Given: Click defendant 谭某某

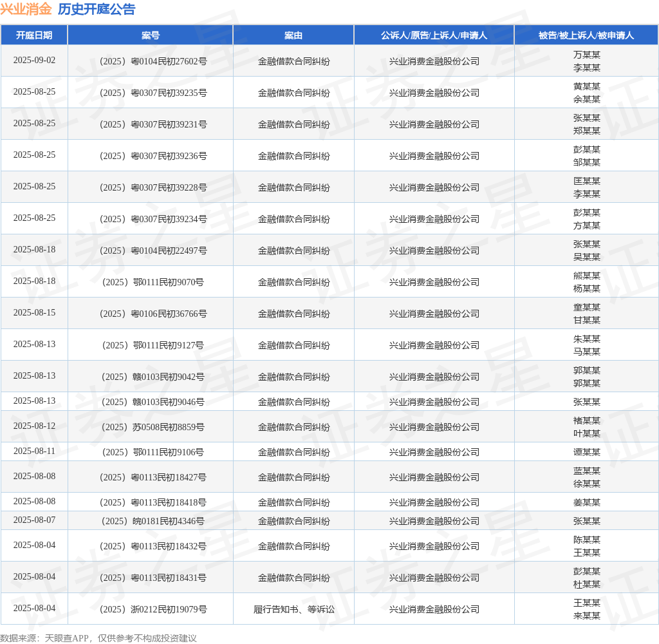Looking at the screenshot, I should [x=587, y=452].
